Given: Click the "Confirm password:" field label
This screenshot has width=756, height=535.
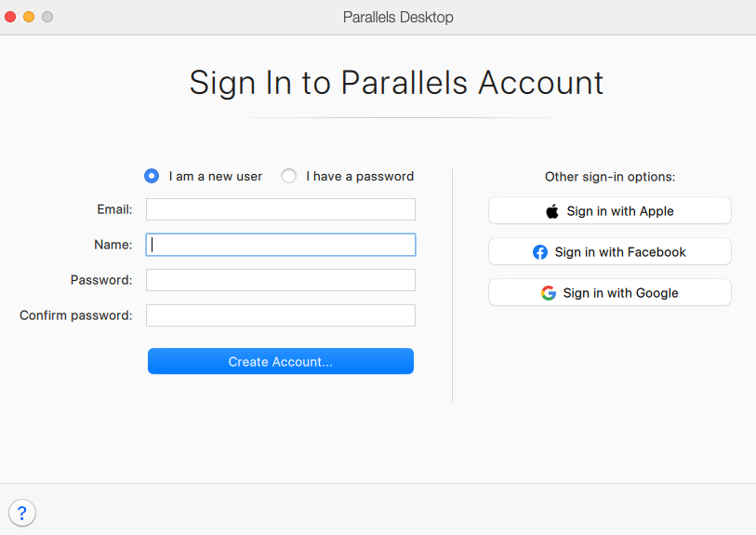Looking at the screenshot, I should click(76, 315).
